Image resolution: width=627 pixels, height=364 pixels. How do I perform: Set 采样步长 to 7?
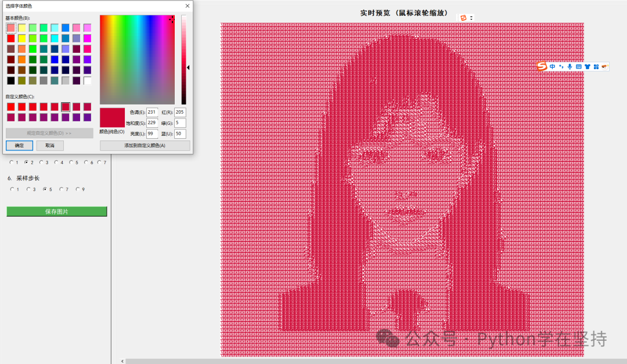tap(61, 189)
